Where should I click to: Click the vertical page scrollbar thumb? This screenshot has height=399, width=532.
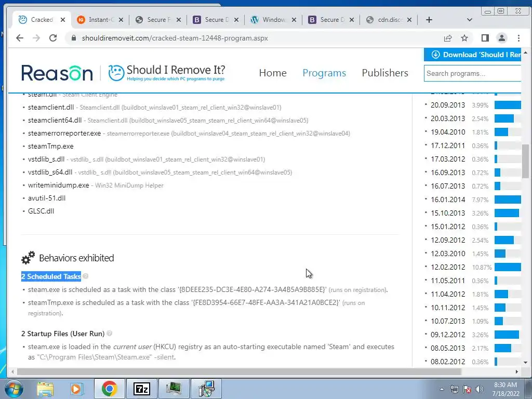pyautogui.click(x=525, y=161)
